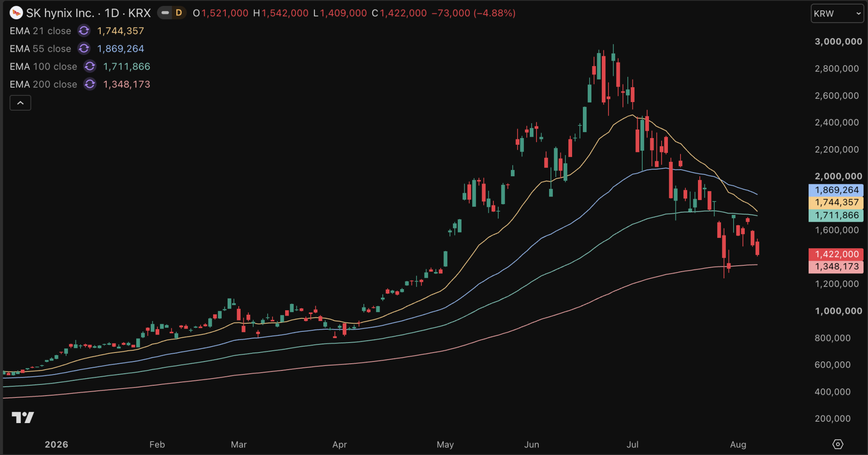
Task: Click the blue 1,869,264 price axis label
Action: (836, 190)
